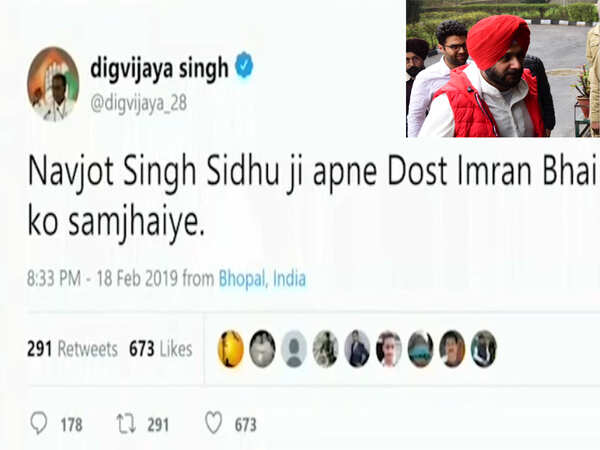
Task: Click the fifth liker avatar in suit
Action: coord(357,349)
